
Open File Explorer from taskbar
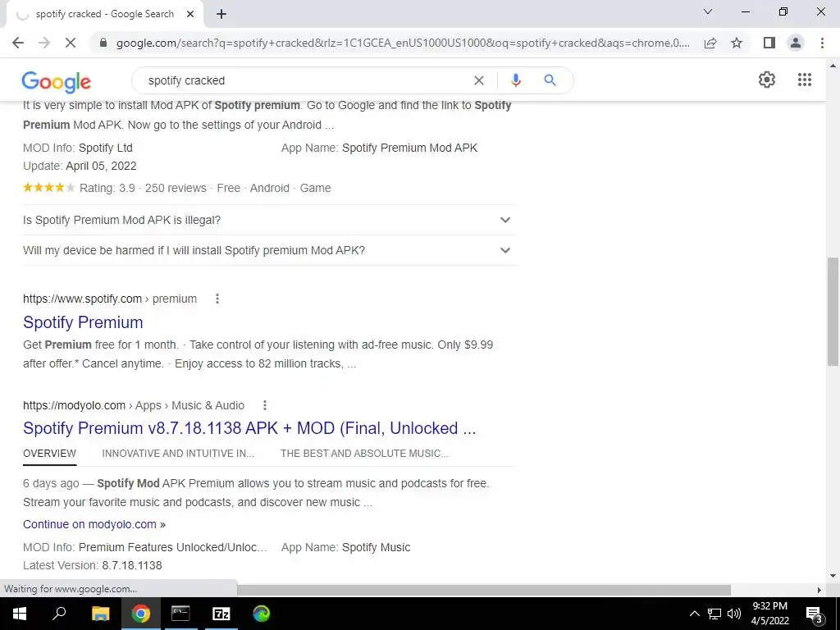pyautogui.click(x=100, y=614)
